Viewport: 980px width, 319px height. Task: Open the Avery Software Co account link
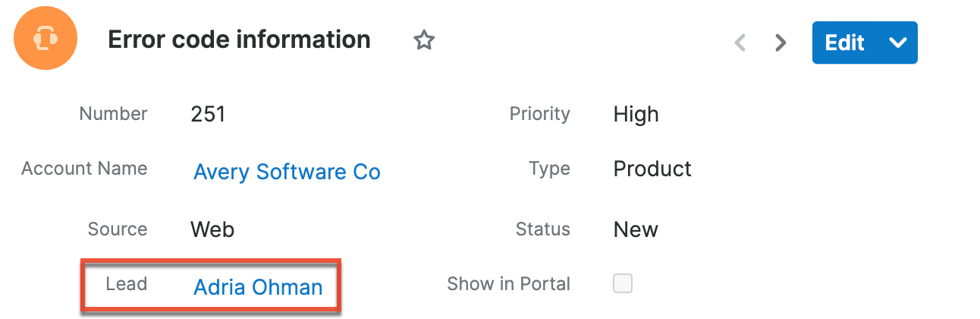[287, 172]
